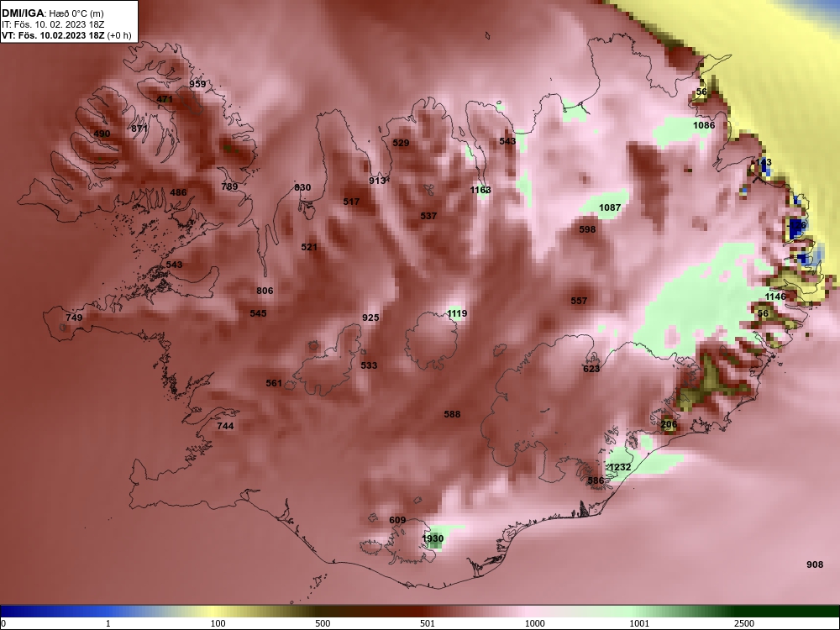Select the legend tick label 1000
The height and width of the screenshot is (630, 840).
tap(534, 623)
